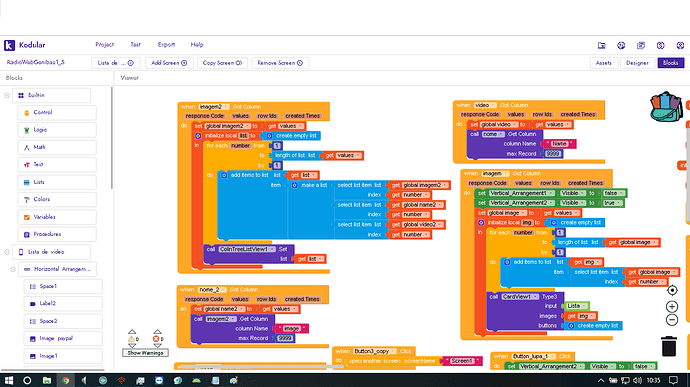Open the Assets panel
The width and height of the screenshot is (690, 387).
tap(603, 63)
